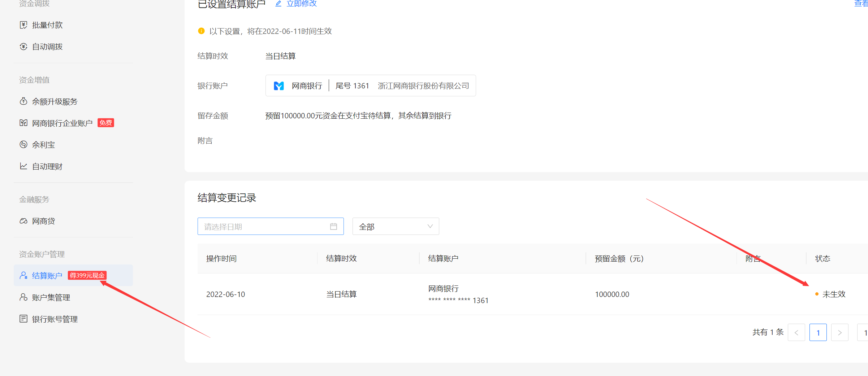868x376 pixels.
Task: Click the dropdown arrow beside 全部
Action: click(430, 227)
